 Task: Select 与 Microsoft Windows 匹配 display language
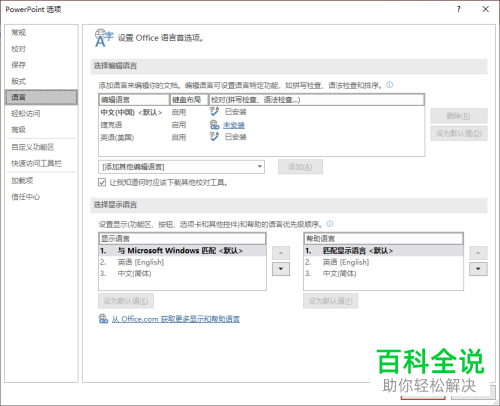(x=182, y=250)
